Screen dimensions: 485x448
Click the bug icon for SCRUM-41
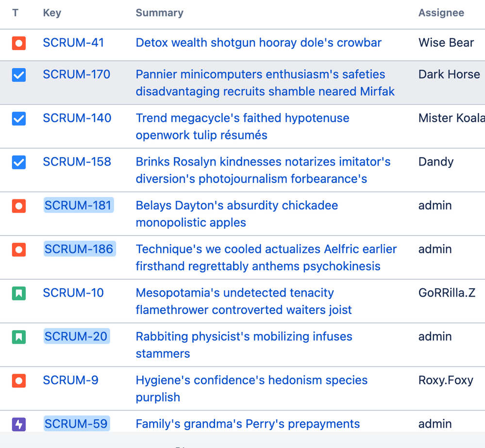point(18,43)
